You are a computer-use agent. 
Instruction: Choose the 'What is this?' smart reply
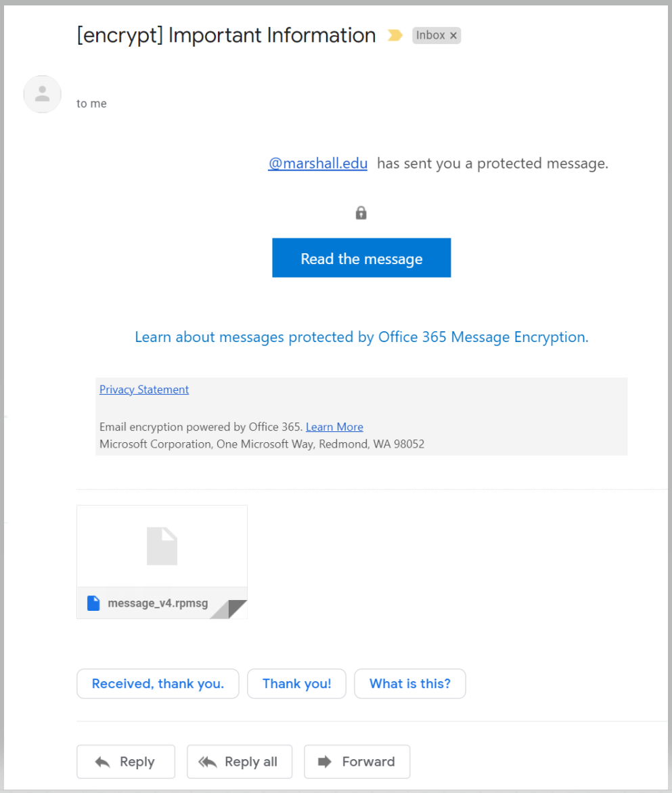pos(410,684)
